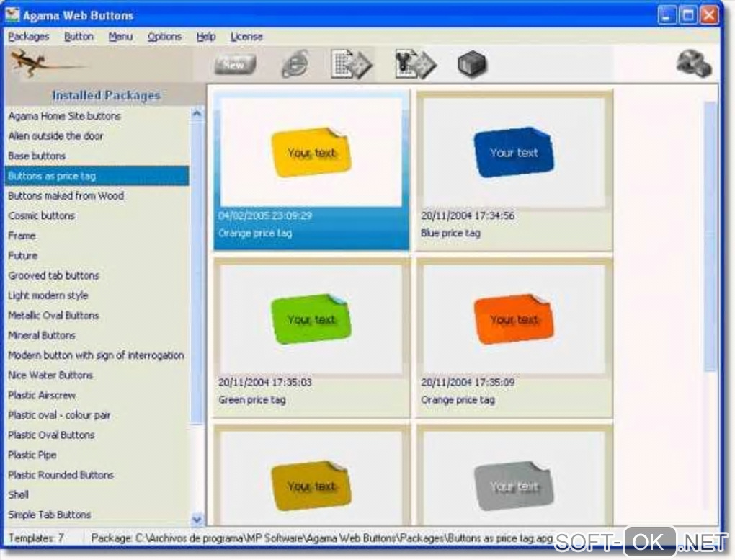
Task: Click Templates: 7 in status bar
Action: (x=36, y=538)
